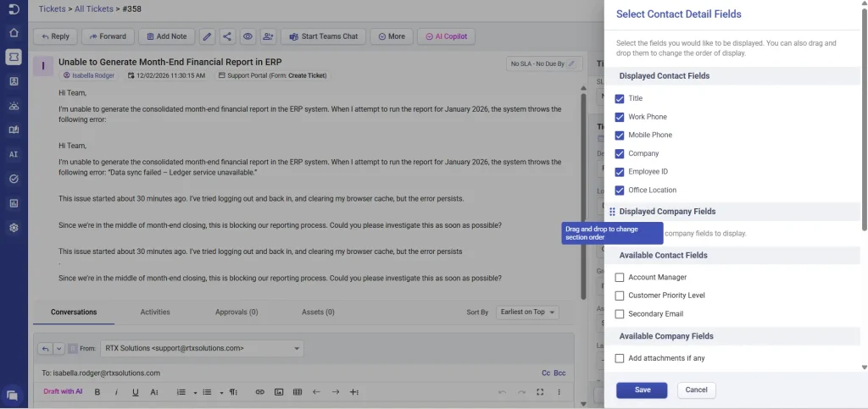The width and height of the screenshot is (868, 409).
Task: Go to Tickets in the breadcrumb
Action: [52, 8]
